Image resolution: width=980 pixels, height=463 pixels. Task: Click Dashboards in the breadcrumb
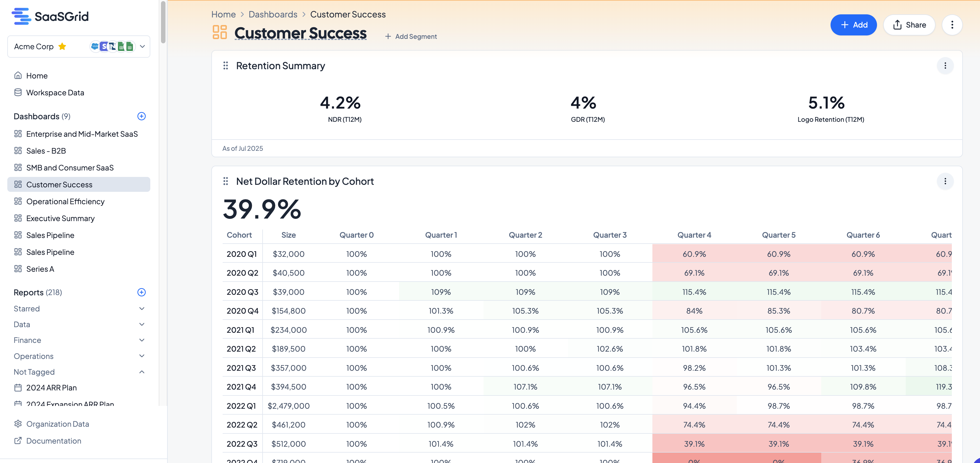[273, 14]
